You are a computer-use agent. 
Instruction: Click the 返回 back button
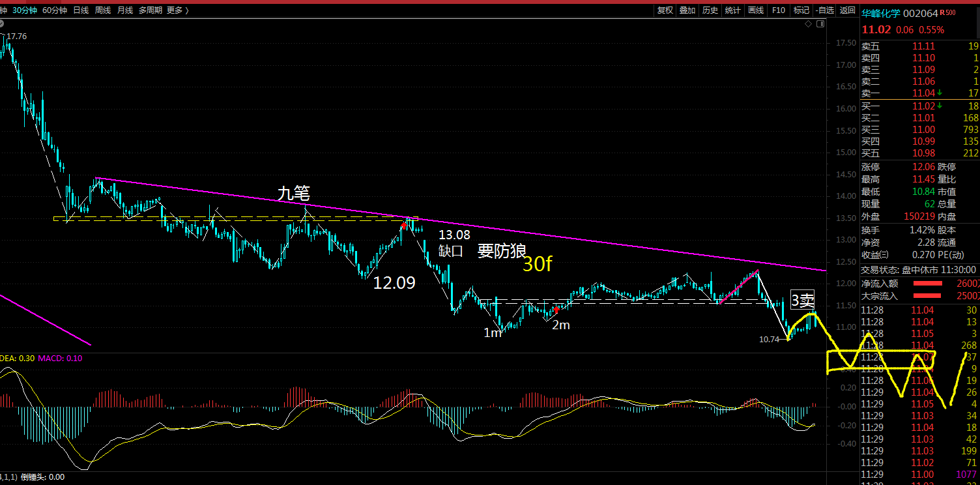click(x=847, y=10)
